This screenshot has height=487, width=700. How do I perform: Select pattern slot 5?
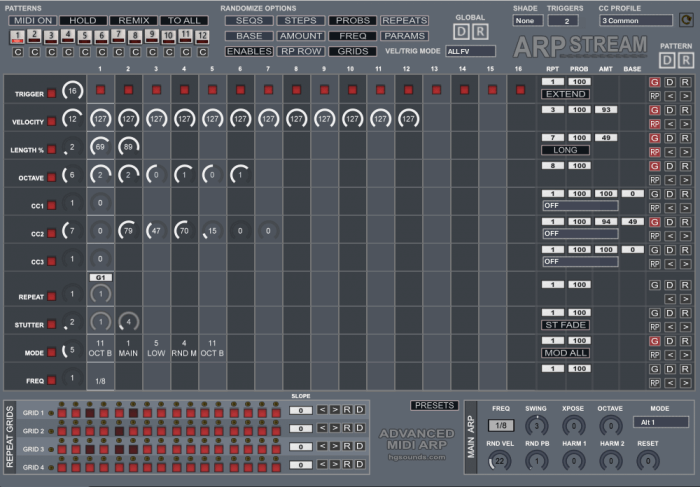pyautogui.click(x=84, y=36)
